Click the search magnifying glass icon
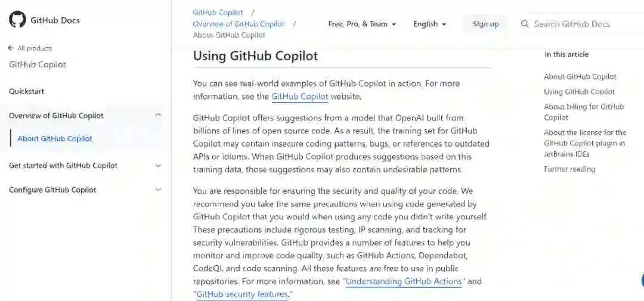Viewport: 644px width, 301px height. coord(525,24)
